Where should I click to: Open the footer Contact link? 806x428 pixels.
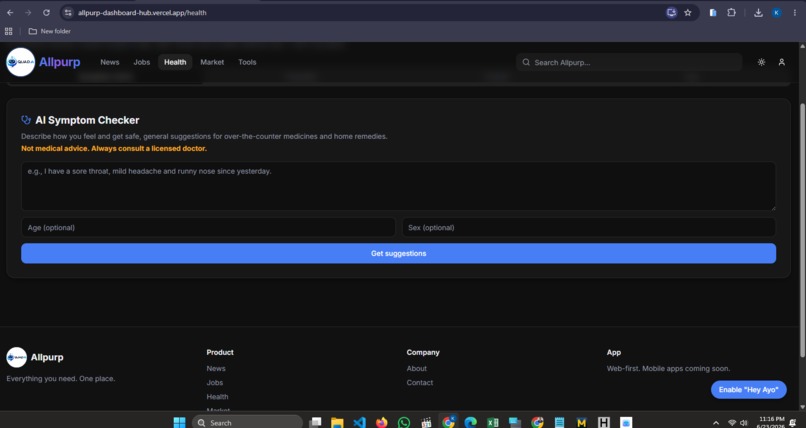[x=419, y=382]
